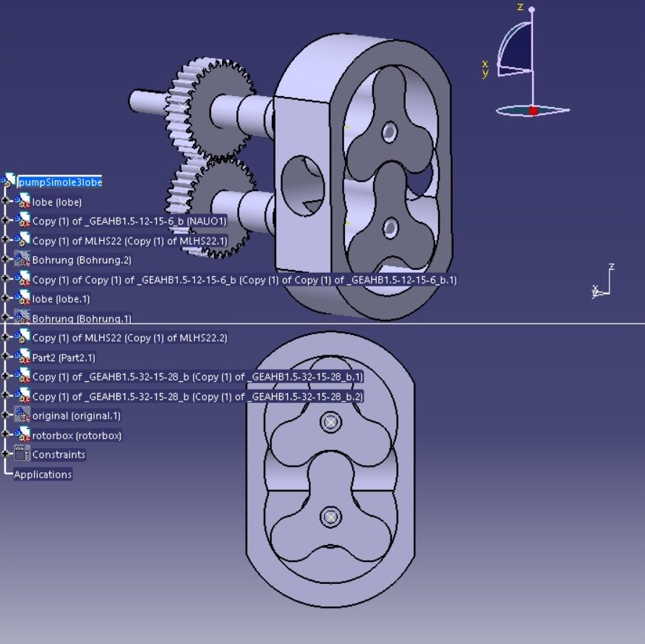Expand the Part2 (Part2.1) node

tap(5, 356)
